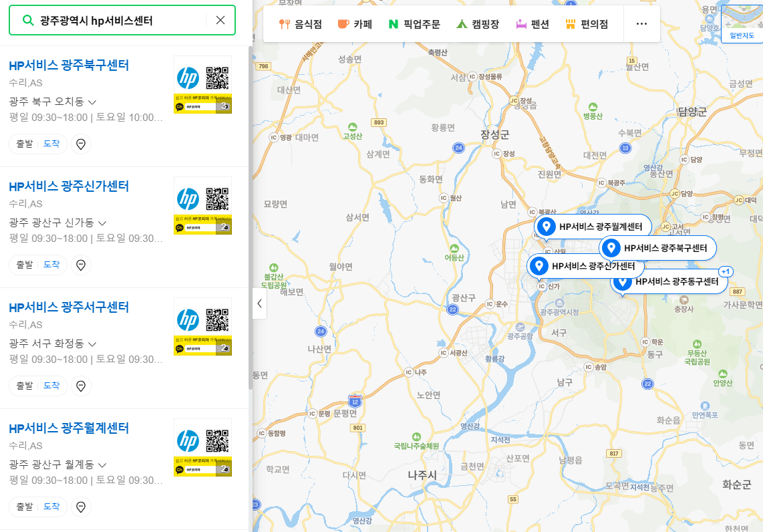Click the 불갑산 도립공원 icon on map

(273, 267)
